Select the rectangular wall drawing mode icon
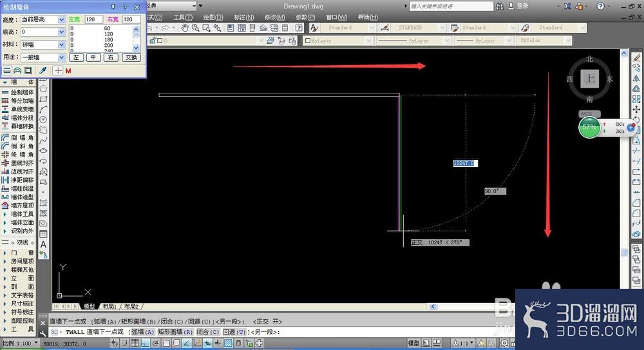The height and width of the screenshot is (350, 644). pyautogui.click(x=28, y=71)
